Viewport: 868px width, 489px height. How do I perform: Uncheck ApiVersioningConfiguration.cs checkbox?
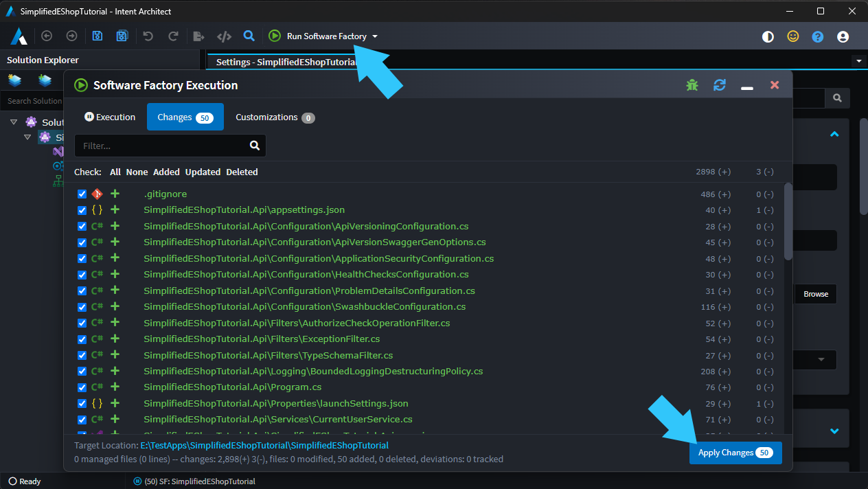82,227
